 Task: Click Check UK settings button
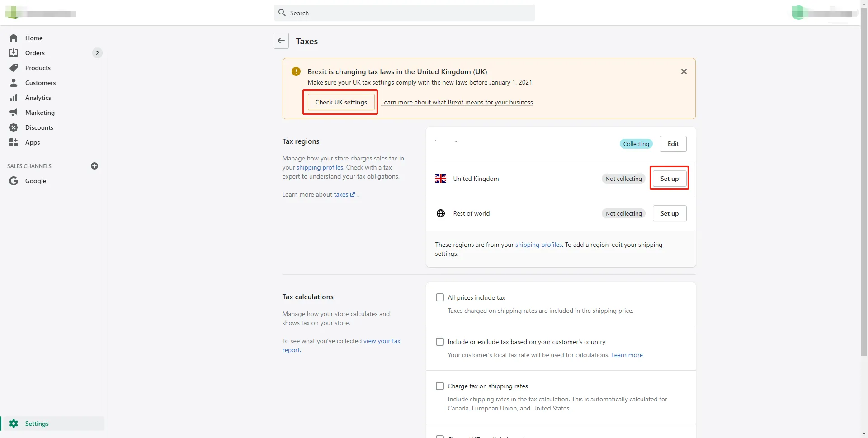[x=341, y=102]
